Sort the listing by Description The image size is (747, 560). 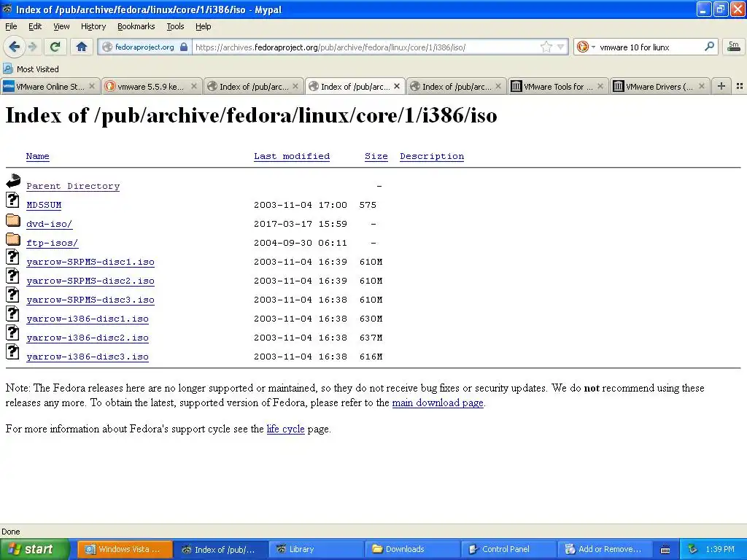(432, 156)
